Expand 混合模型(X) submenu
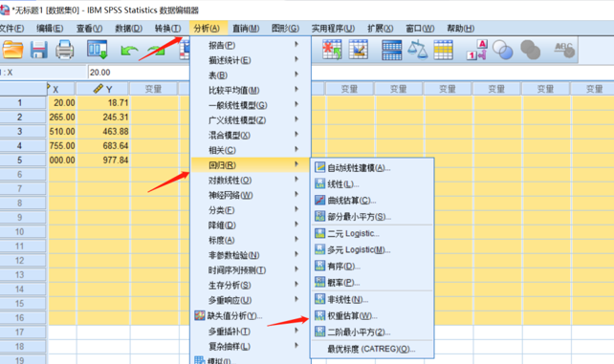614x364 pixels. point(251,136)
